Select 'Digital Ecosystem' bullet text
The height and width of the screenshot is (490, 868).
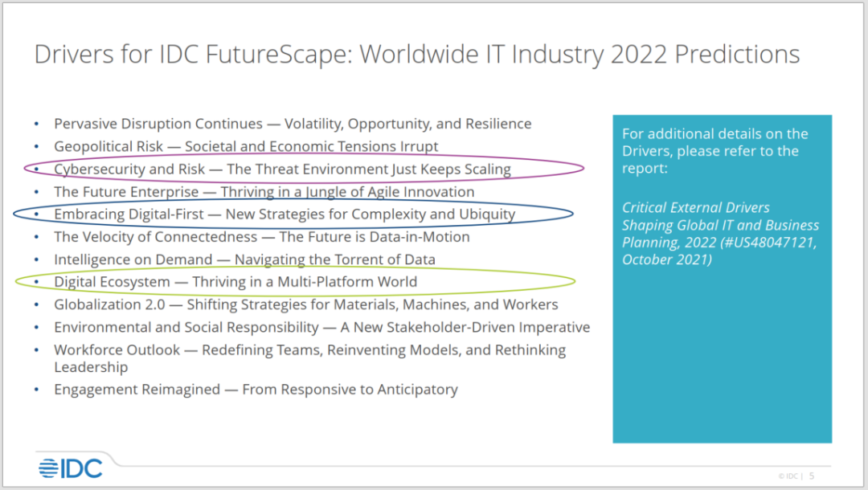(x=235, y=281)
